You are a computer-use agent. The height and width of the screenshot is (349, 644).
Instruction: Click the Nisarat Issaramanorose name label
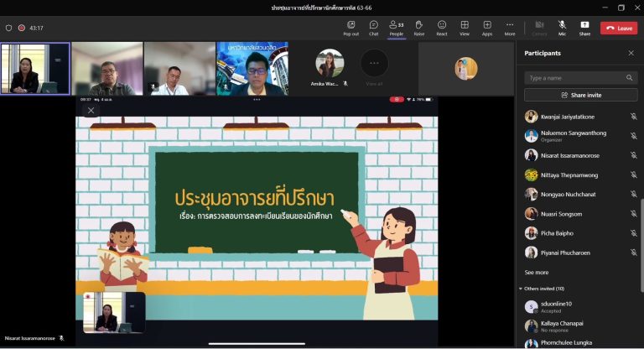[x=29, y=338]
